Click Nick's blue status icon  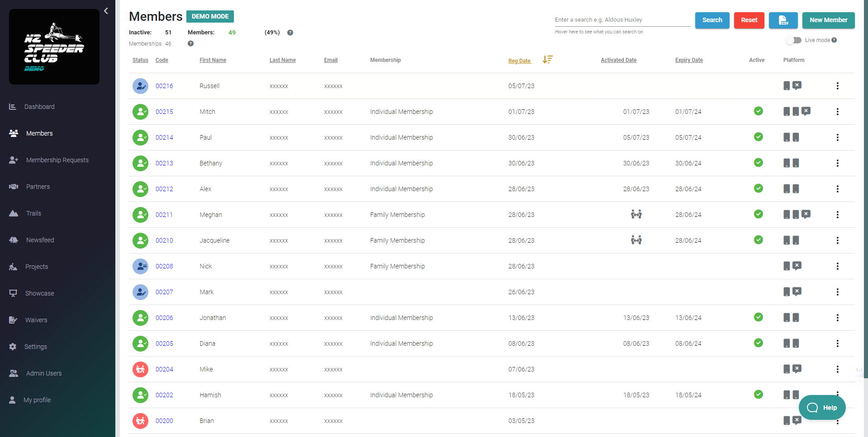pyautogui.click(x=140, y=266)
